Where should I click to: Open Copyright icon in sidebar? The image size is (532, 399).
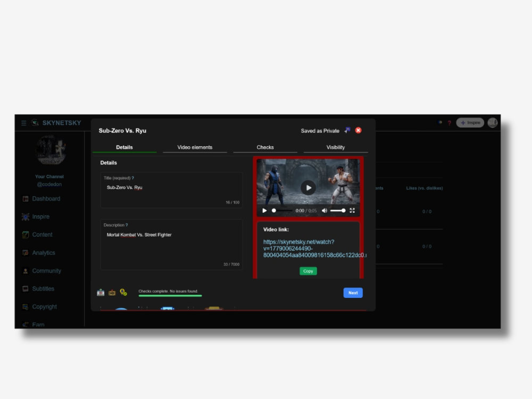click(x=26, y=307)
